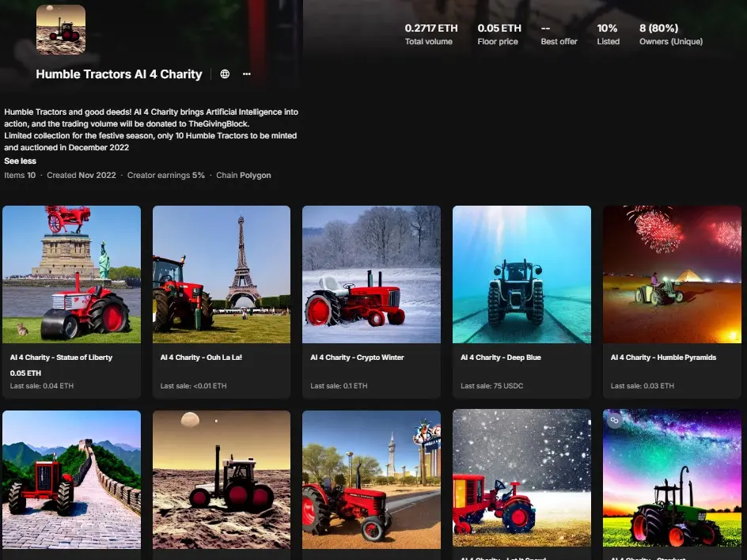Click title AI 4 Charity - Deep Blue

[501, 358]
